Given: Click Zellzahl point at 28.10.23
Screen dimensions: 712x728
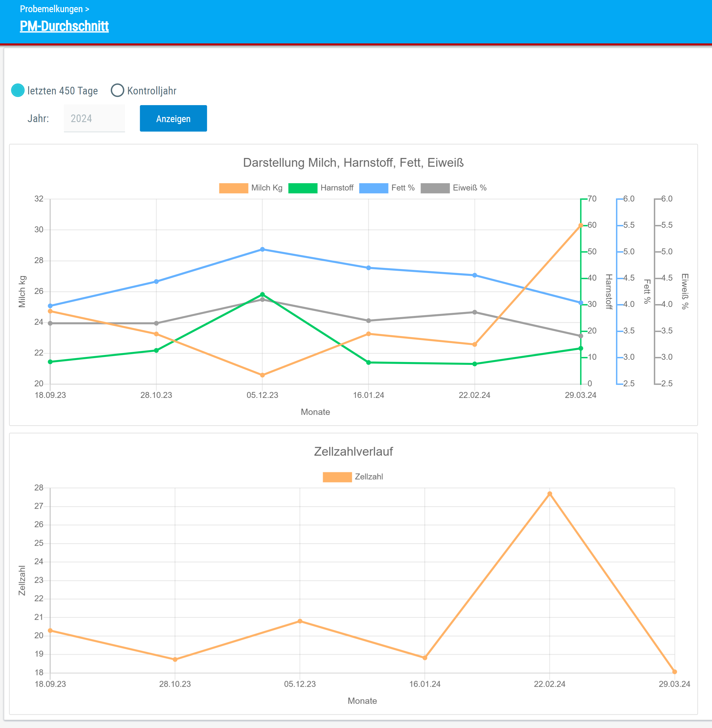Looking at the screenshot, I should [x=175, y=660].
